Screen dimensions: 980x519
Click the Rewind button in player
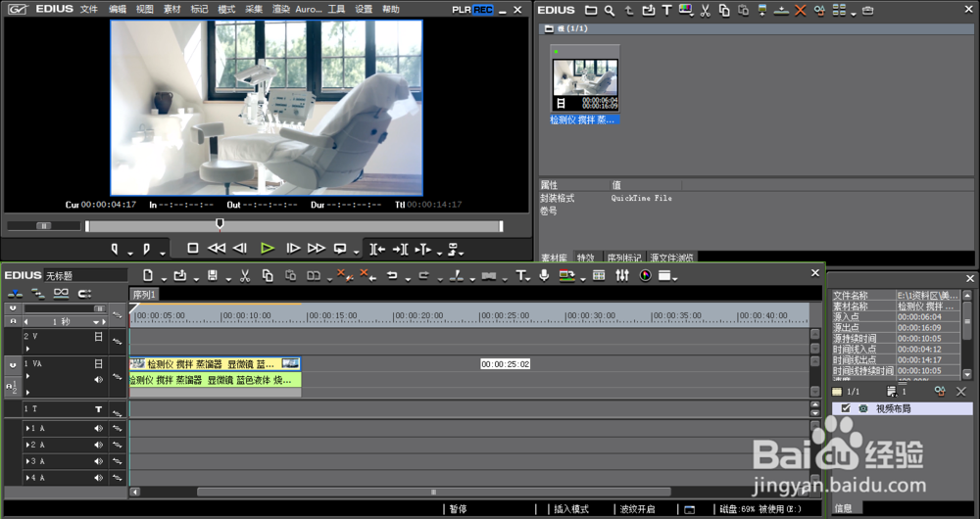coord(217,249)
